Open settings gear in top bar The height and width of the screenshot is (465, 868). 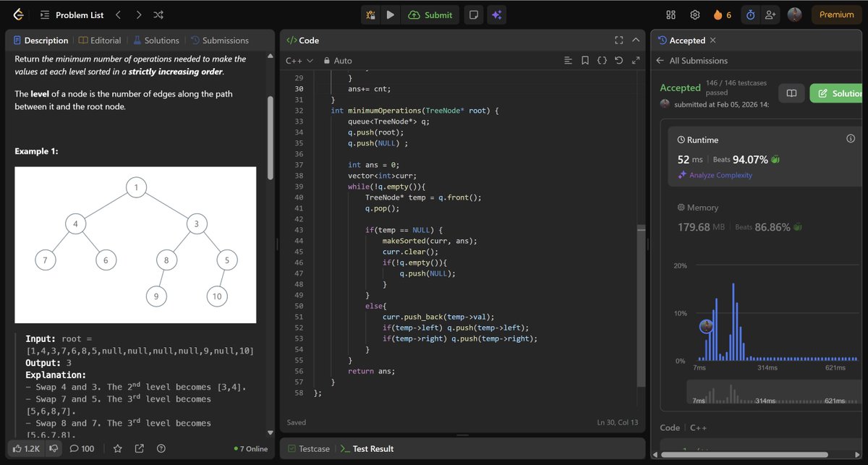694,14
